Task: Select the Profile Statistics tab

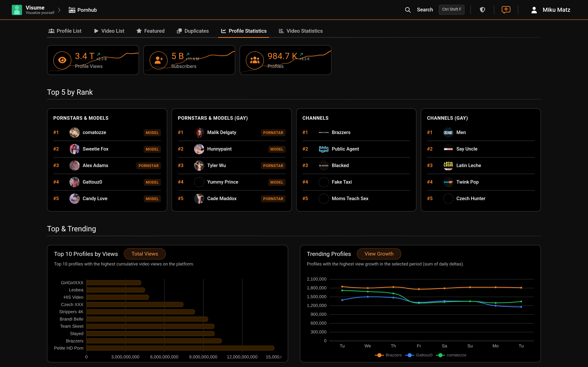Action: click(244, 31)
